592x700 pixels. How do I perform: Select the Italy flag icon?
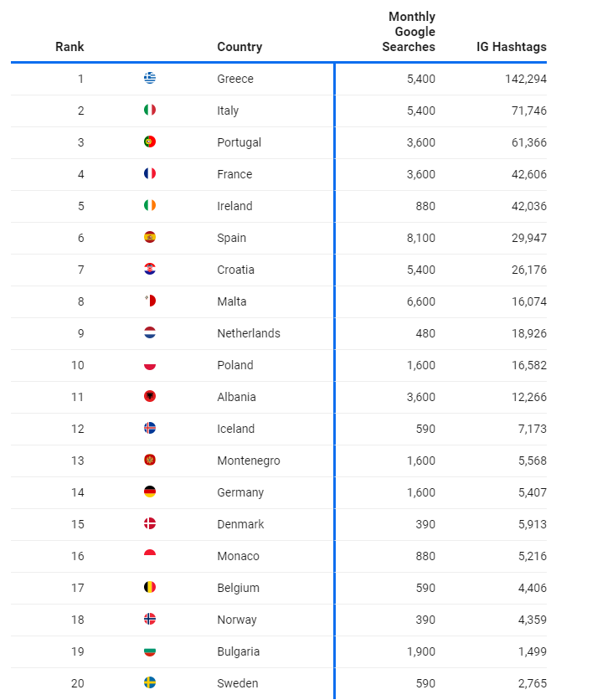pos(150,110)
